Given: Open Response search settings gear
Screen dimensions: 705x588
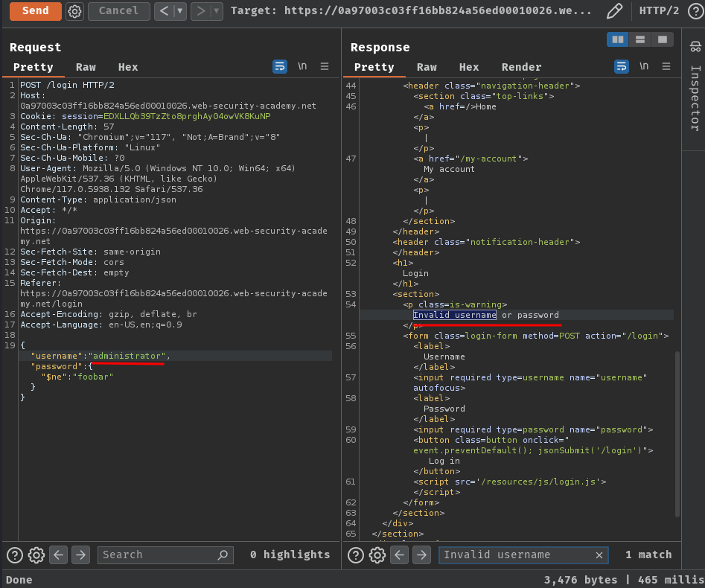Looking at the screenshot, I should click(377, 555).
